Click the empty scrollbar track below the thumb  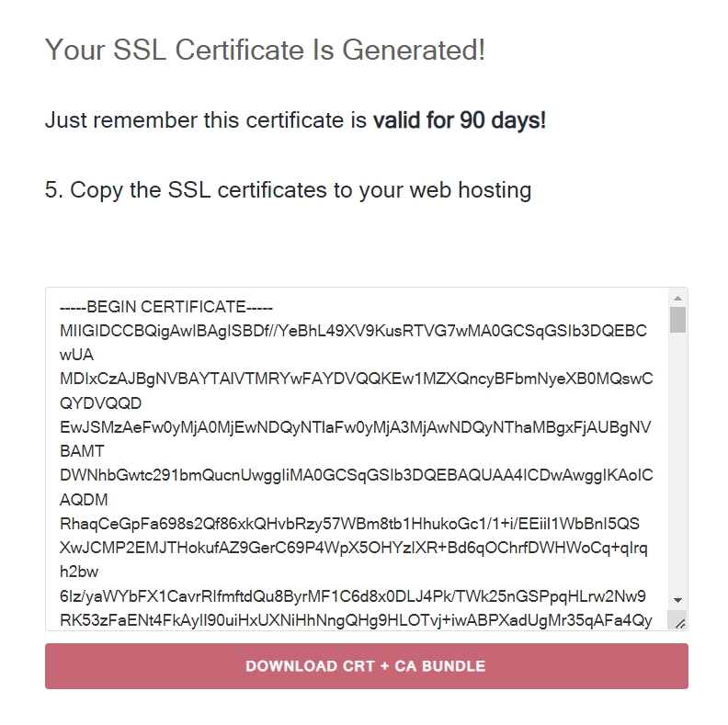point(677,459)
